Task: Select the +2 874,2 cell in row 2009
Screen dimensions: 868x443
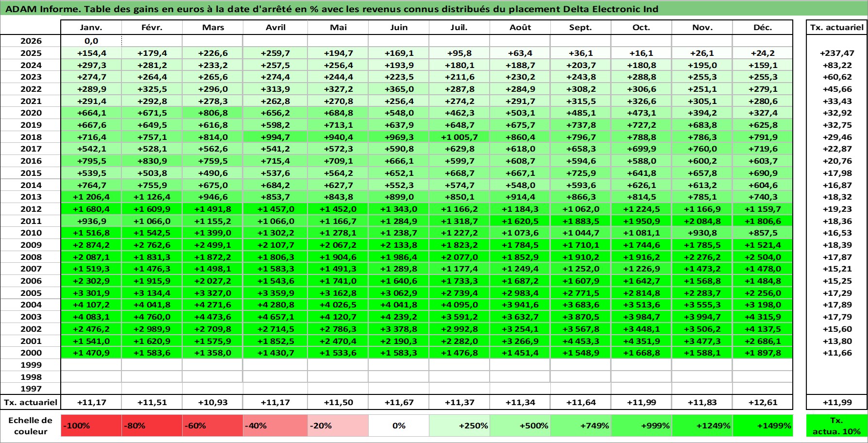Action: (x=91, y=245)
